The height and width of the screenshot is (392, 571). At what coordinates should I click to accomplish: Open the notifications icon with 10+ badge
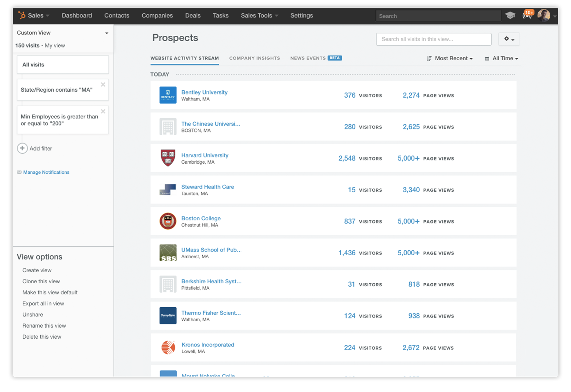528,15
